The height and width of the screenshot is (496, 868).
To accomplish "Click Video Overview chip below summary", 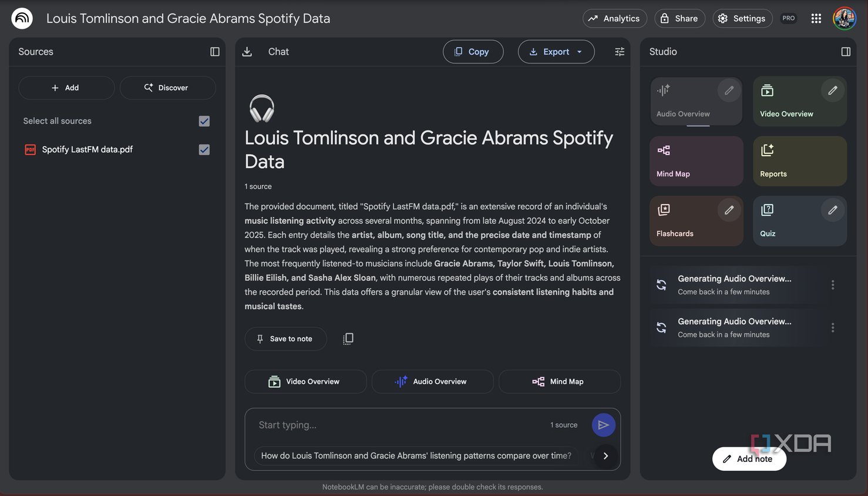I will [x=305, y=381].
